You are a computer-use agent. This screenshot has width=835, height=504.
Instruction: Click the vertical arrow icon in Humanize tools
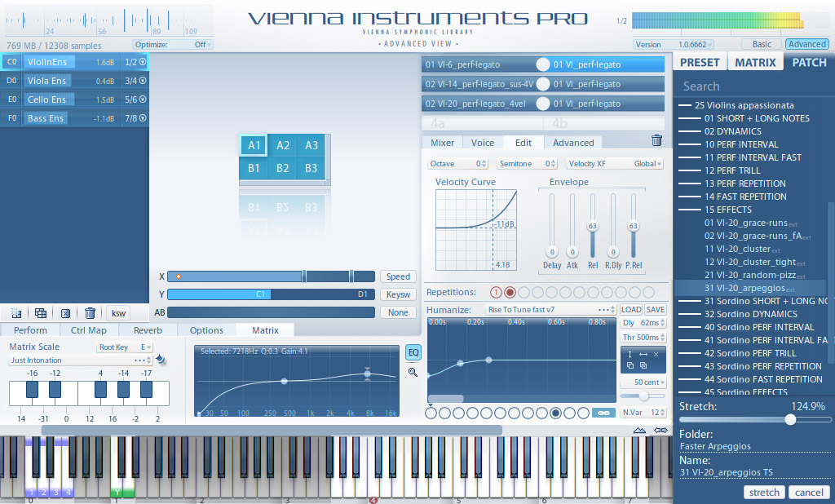[x=630, y=355]
